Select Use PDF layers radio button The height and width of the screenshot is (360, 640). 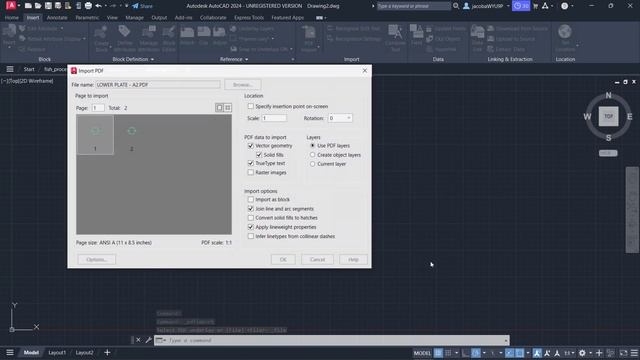tap(313, 146)
